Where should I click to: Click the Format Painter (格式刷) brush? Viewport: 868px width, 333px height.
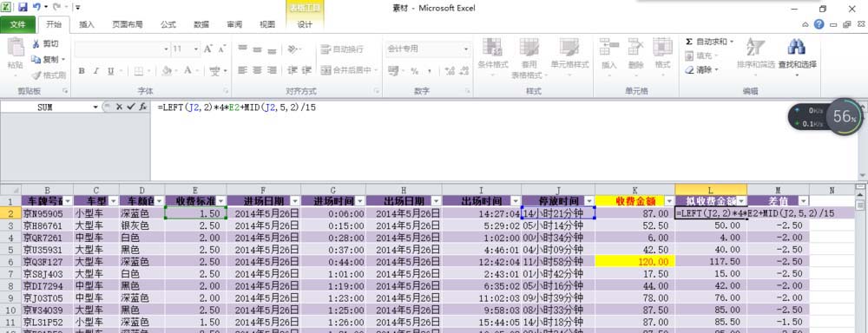point(36,75)
